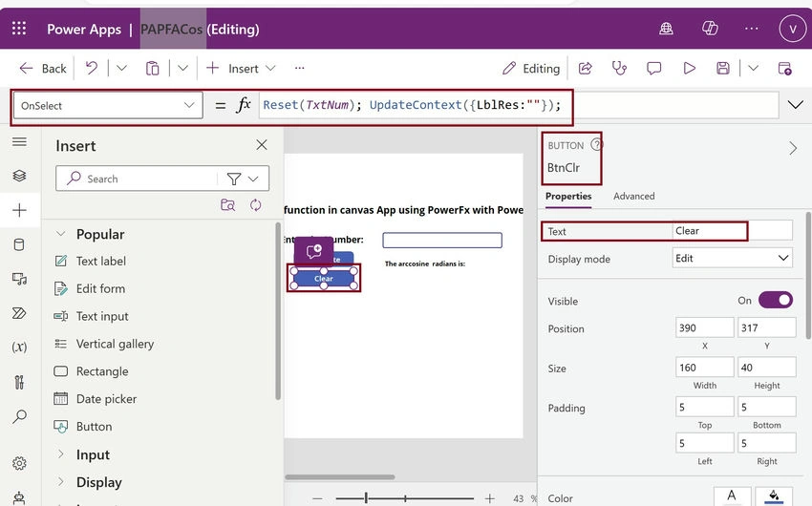Expand the Display section
Screen dimensions: 812x506
coord(60,482)
